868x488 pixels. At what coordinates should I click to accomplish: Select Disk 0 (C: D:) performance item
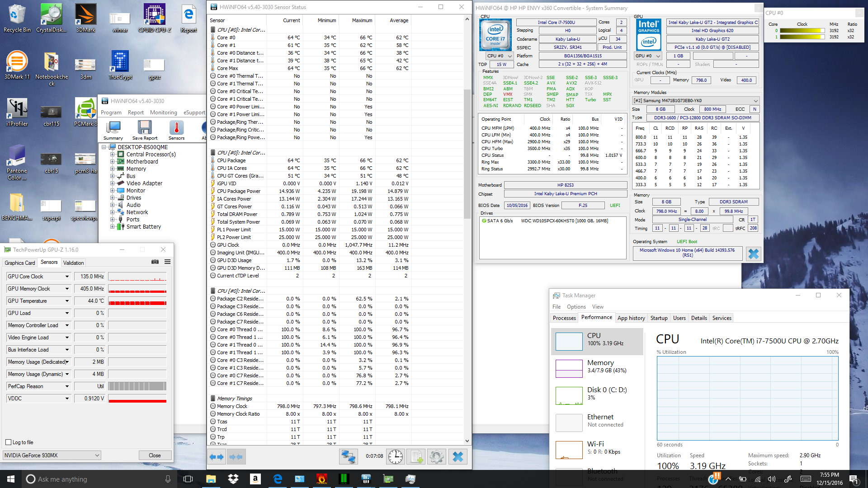click(597, 395)
